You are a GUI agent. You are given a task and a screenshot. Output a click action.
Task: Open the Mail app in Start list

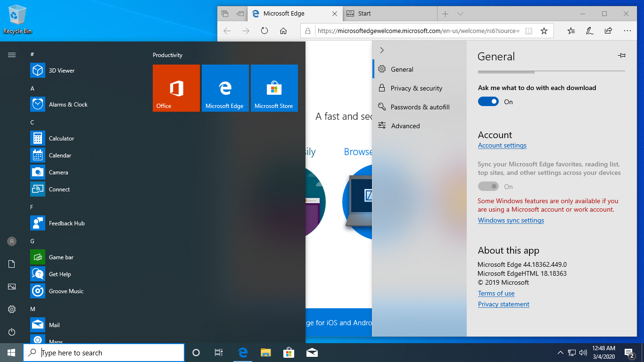(x=85, y=325)
